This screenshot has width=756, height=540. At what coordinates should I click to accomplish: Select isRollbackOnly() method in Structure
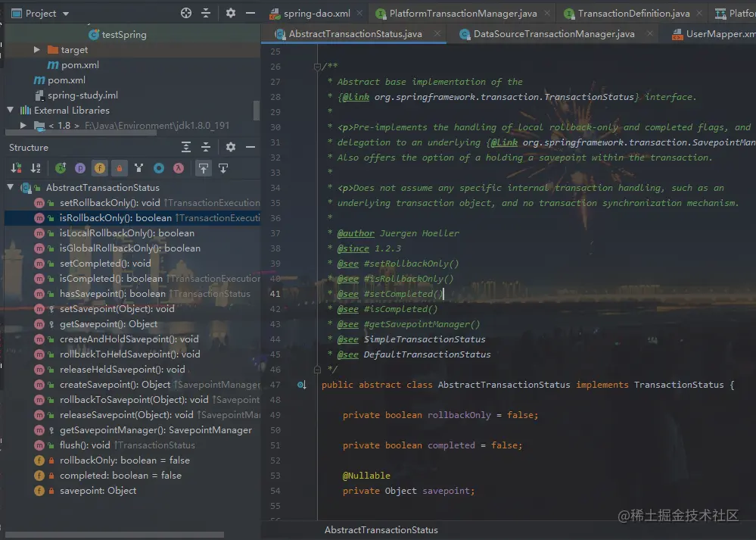(x=132, y=218)
